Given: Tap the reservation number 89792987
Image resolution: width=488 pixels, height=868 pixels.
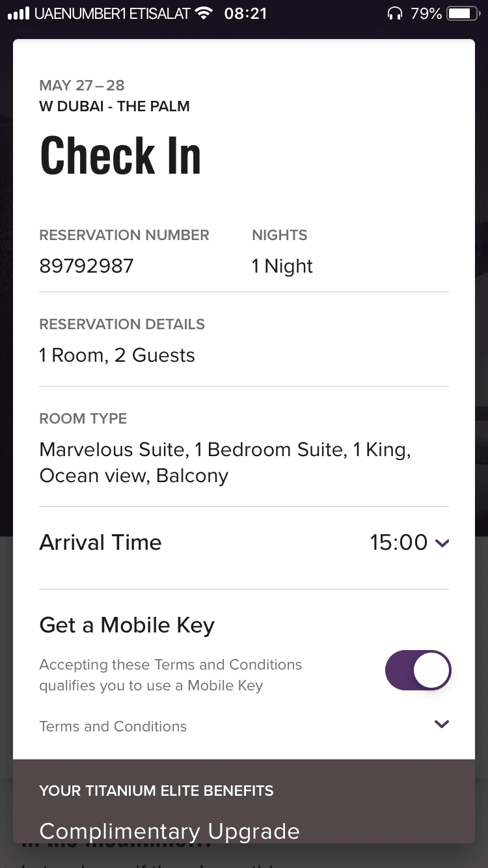Looking at the screenshot, I should [87, 266].
